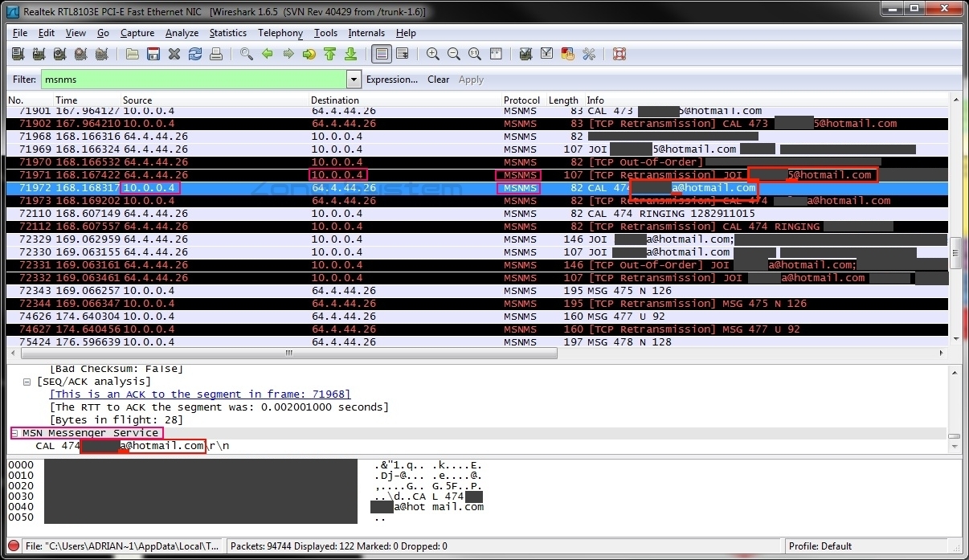Select packet 72343 MSG 475 N 126
Viewport: 969px width, 560px height.
477,291
